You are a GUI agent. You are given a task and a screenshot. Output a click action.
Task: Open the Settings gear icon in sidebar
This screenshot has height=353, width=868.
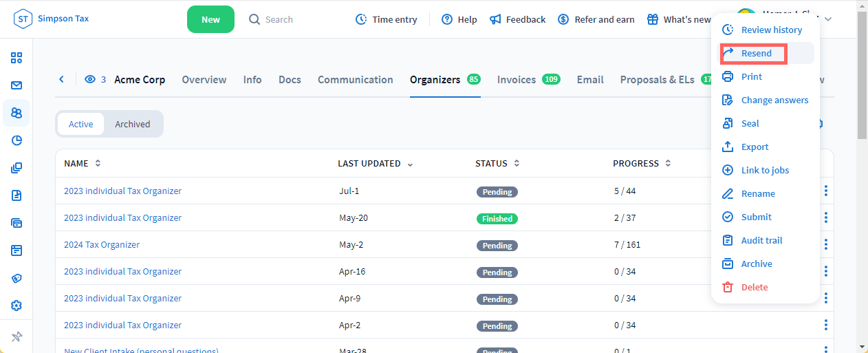point(17,306)
